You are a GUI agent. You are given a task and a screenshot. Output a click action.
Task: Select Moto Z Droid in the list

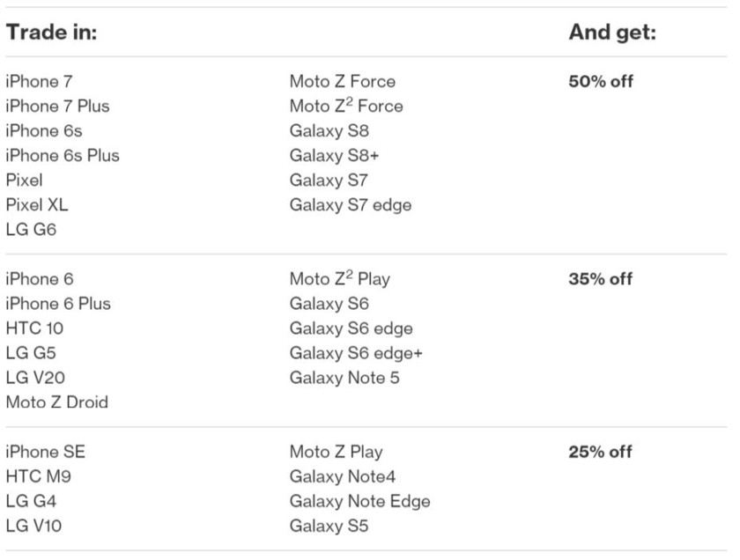pos(57,402)
